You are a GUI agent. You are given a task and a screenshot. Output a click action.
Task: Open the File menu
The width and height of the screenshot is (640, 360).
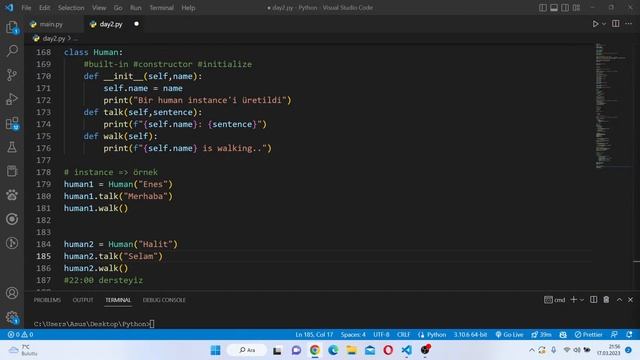[x=26, y=8]
